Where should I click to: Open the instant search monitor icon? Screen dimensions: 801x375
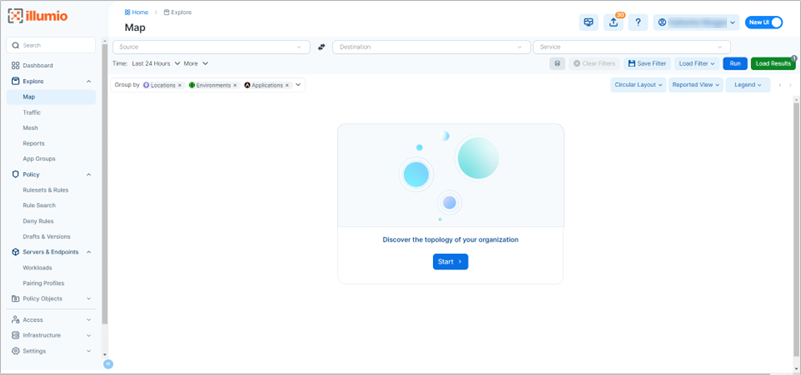(588, 22)
